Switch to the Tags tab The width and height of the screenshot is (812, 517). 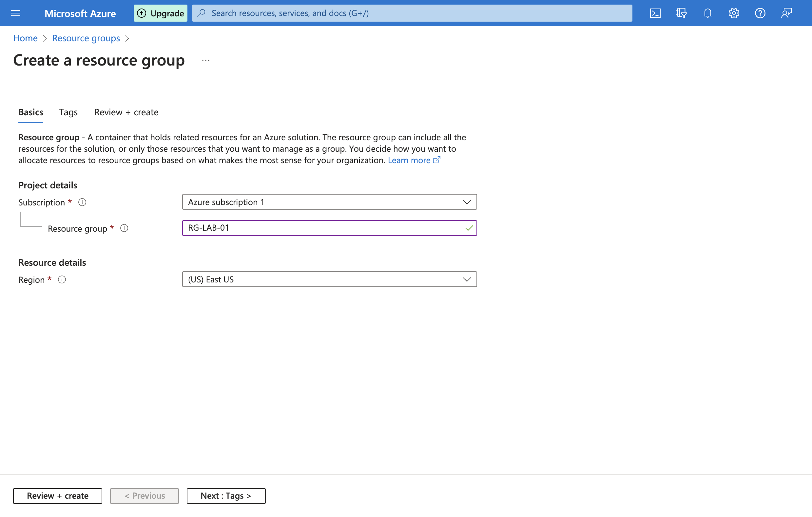tap(68, 112)
